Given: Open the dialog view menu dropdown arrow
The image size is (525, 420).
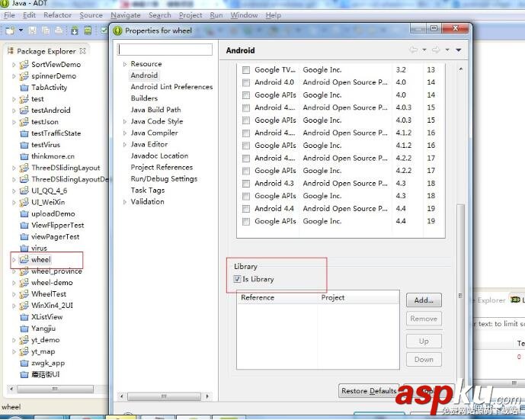Looking at the screenshot, I should 459,50.
